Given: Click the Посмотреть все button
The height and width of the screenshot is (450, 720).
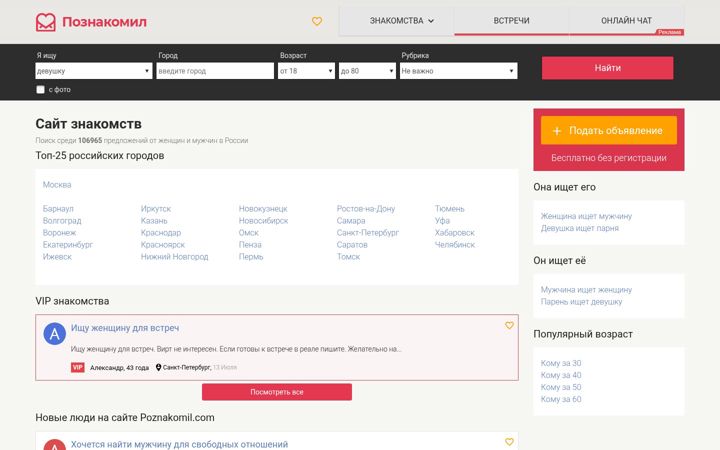Looking at the screenshot, I should click(277, 392).
